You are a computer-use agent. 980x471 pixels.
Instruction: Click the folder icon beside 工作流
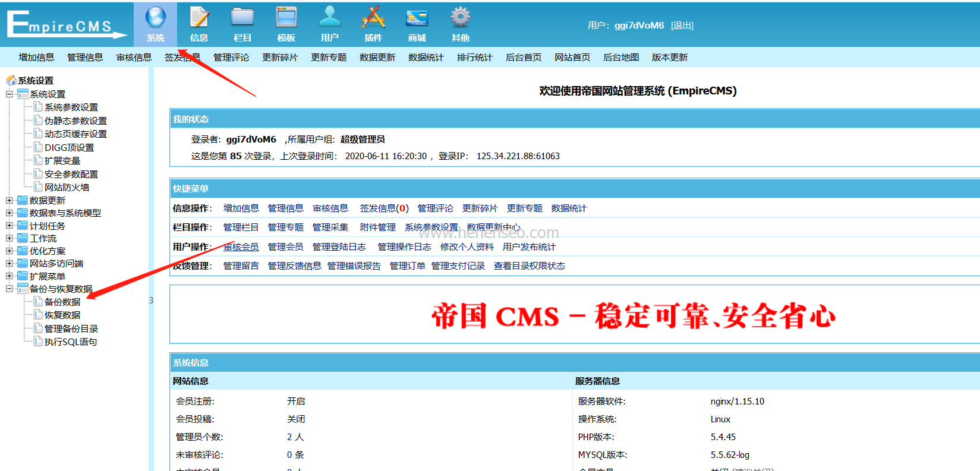pyautogui.click(x=23, y=238)
